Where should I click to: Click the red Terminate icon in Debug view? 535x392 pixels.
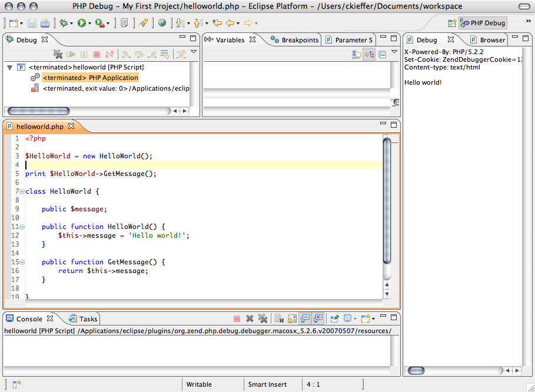tap(97, 54)
